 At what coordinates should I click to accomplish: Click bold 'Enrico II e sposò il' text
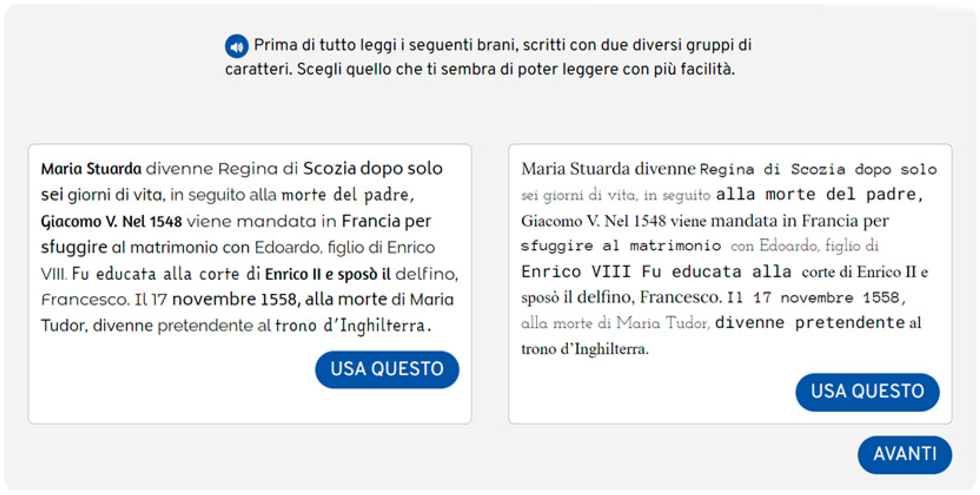click(327, 274)
